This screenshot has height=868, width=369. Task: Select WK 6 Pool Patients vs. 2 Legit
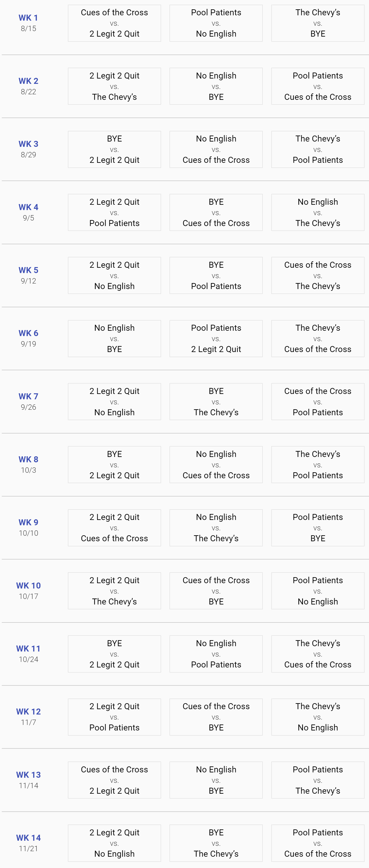point(216,339)
